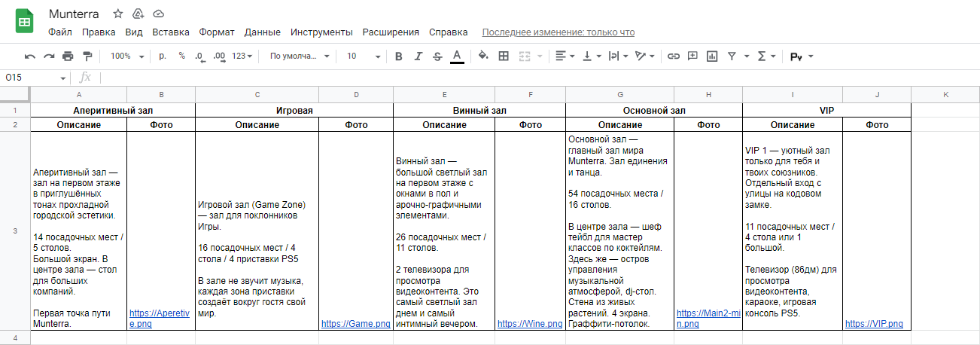Undo the last action

tap(30, 56)
